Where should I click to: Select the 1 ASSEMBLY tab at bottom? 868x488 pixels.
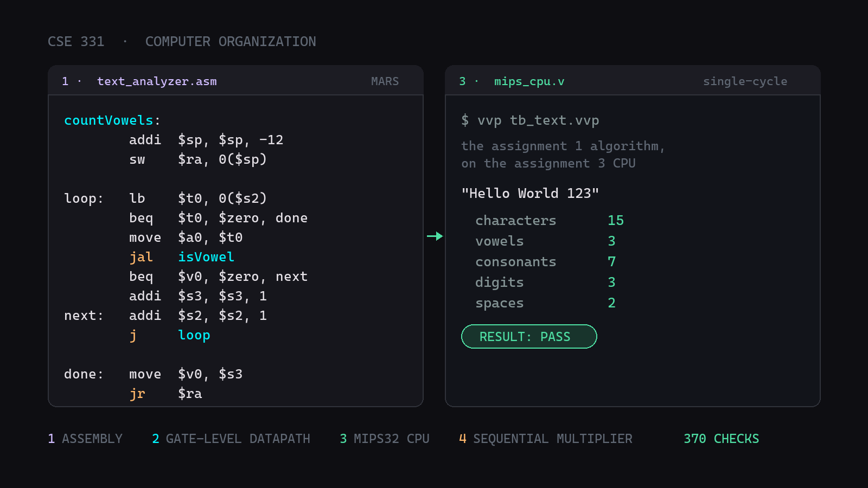(x=85, y=439)
